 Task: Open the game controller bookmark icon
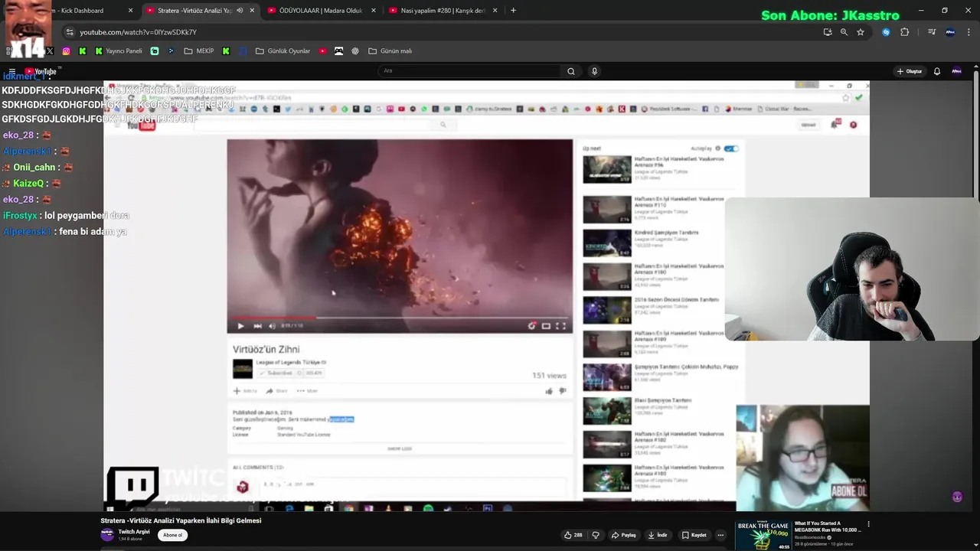[x=338, y=51]
